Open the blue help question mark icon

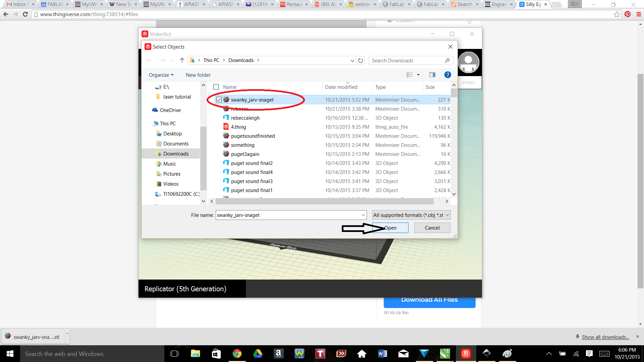pyautogui.click(x=447, y=75)
